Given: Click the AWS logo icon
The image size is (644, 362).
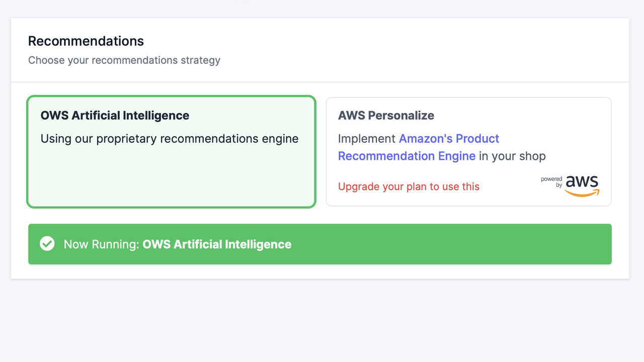Looking at the screenshot, I should pyautogui.click(x=582, y=186).
